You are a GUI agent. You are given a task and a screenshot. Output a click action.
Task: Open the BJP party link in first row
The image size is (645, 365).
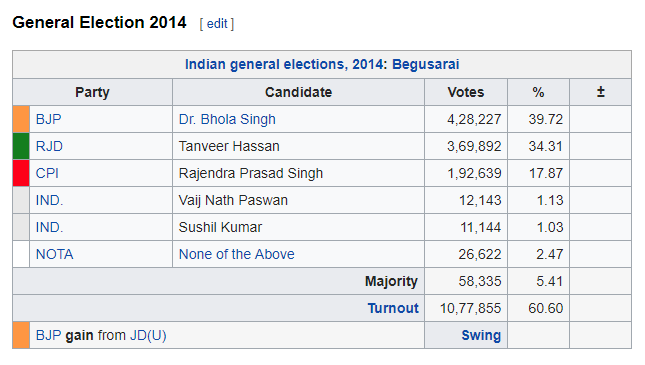[49, 119]
